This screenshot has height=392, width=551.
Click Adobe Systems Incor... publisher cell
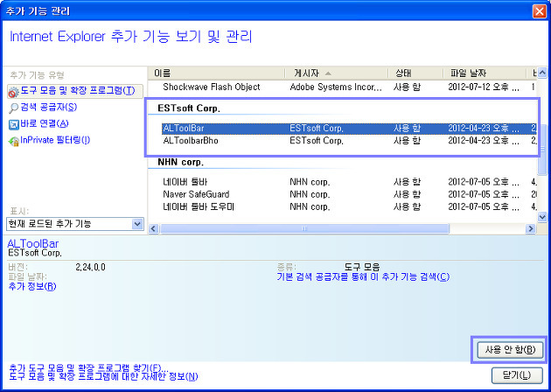pyautogui.click(x=336, y=87)
